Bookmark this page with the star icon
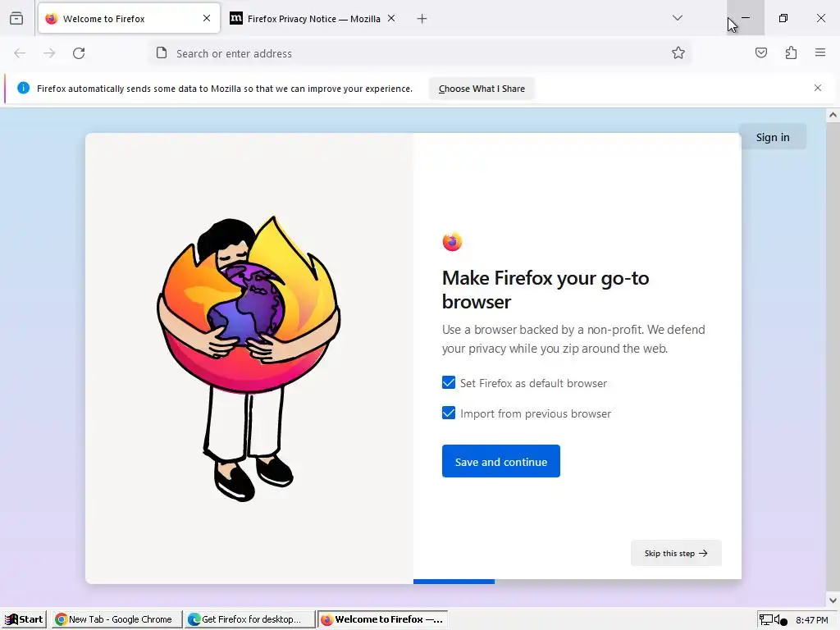This screenshot has height=630, width=840. point(678,53)
